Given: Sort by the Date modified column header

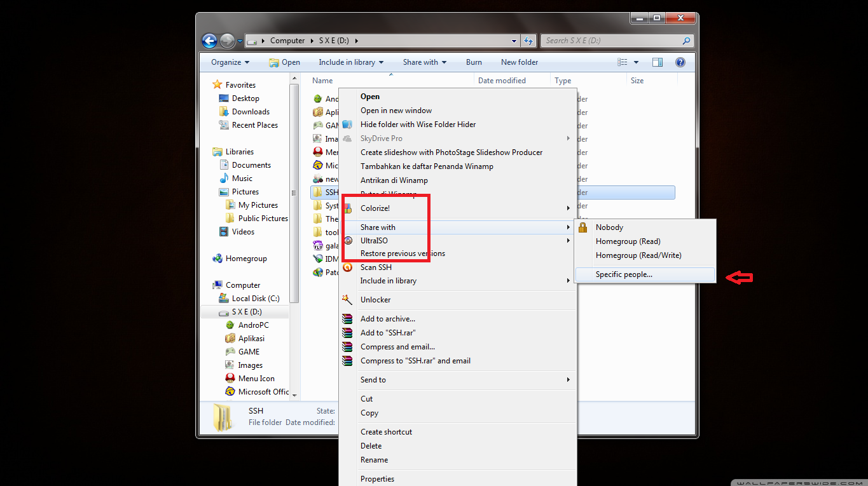Looking at the screenshot, I should pyautogui.click(x=512, y=81).
